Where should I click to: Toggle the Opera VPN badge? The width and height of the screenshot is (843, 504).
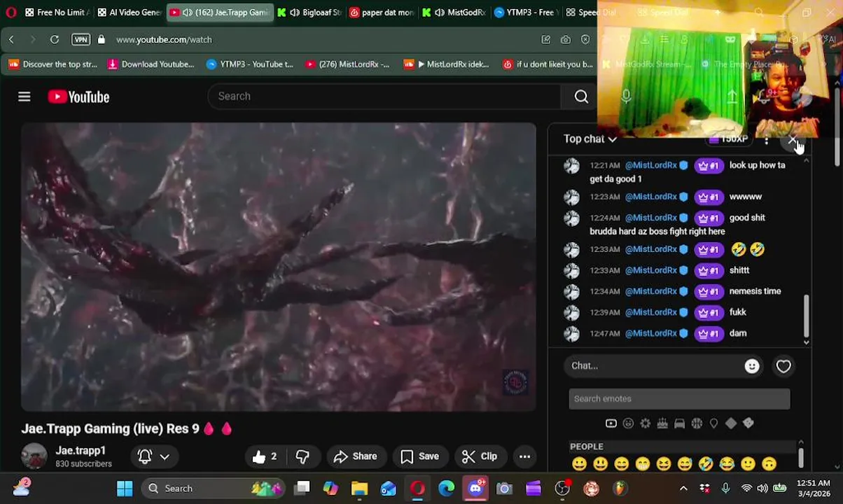[x=81, y=40]
